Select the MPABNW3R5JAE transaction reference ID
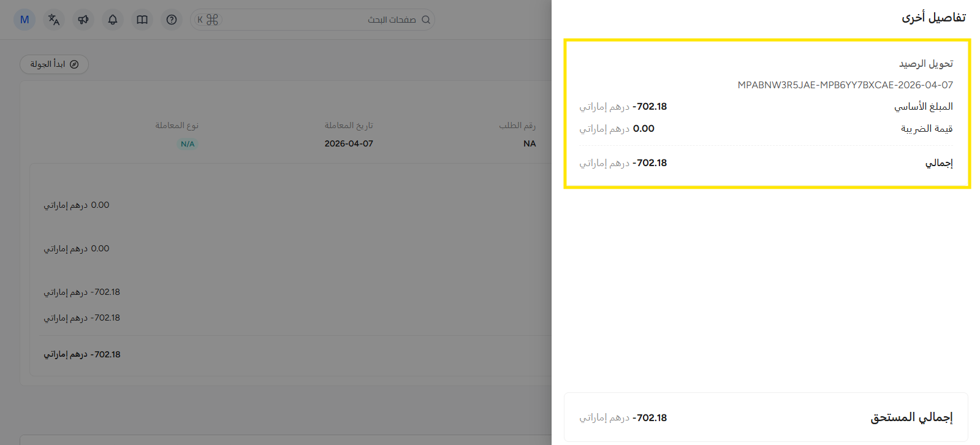980x445 pixels. point(845,85)
